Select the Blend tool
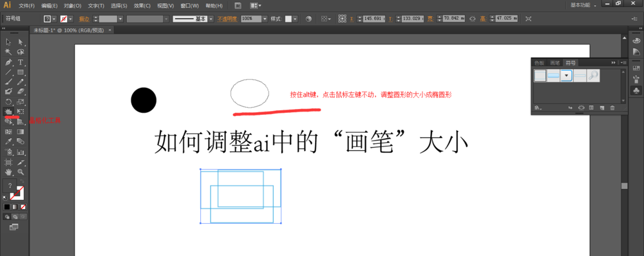This screenshot has width=644, height=256. [x=20, y=142]
